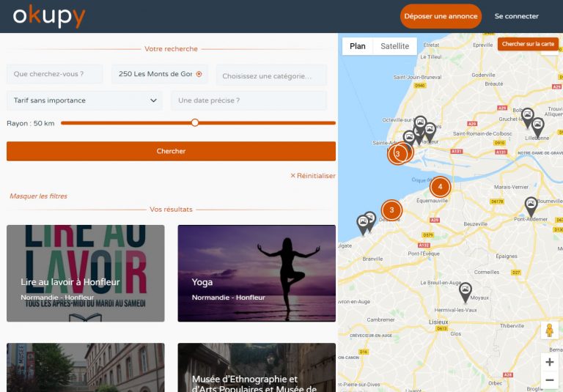Viewport: 563px width, 392px height.
Task: Click in the Que cherchez-vous field
Action: pos(55,74)
